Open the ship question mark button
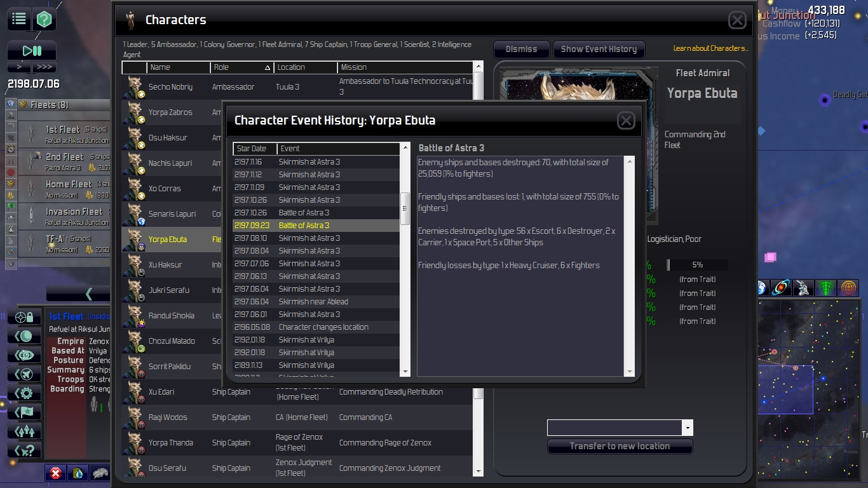868x488 pixels. [x=25, y=451]
